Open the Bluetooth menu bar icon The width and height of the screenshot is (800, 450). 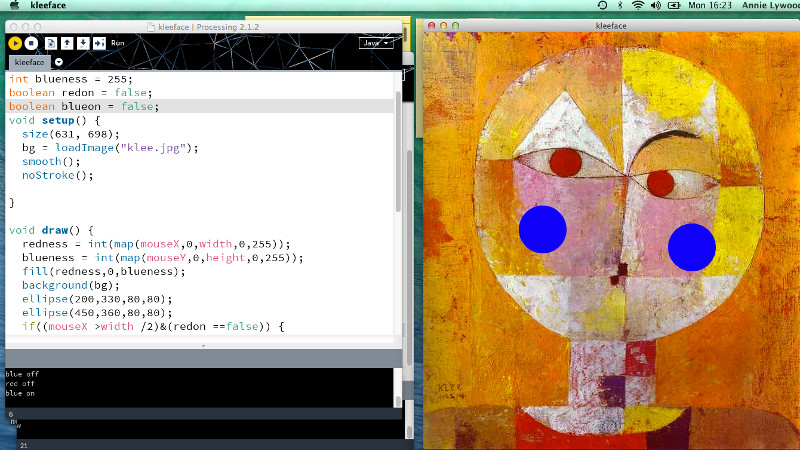[620, 5]
